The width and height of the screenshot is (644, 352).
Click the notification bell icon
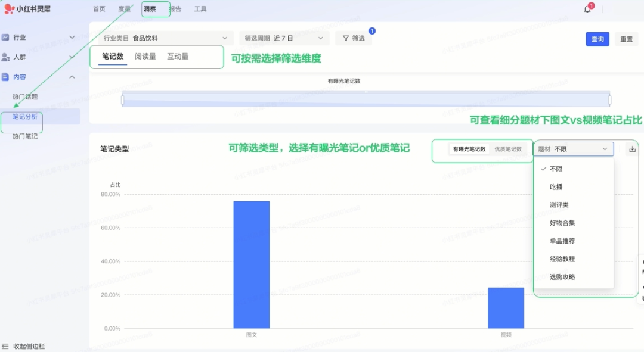(x=587, y=9)
